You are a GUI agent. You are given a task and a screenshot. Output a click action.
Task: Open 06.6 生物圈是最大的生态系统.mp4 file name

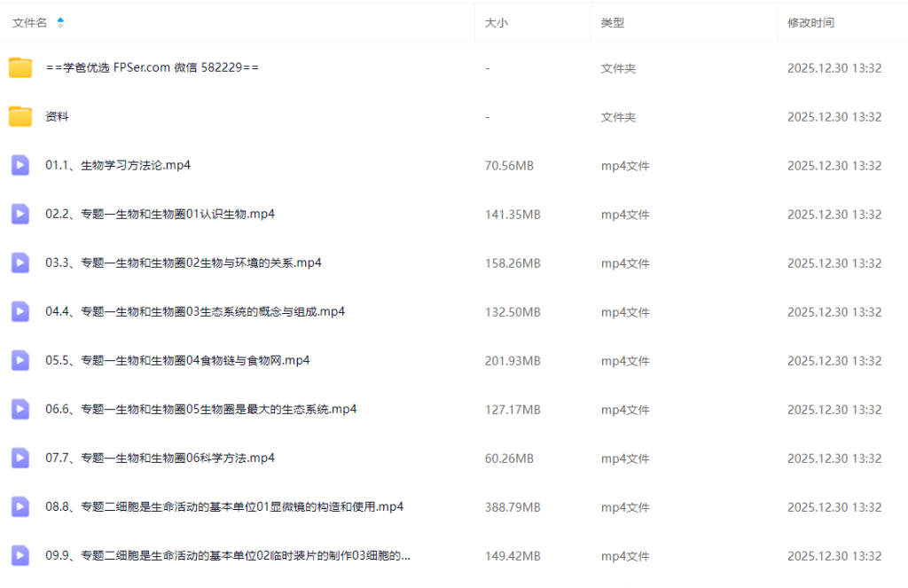pos(201,409)
